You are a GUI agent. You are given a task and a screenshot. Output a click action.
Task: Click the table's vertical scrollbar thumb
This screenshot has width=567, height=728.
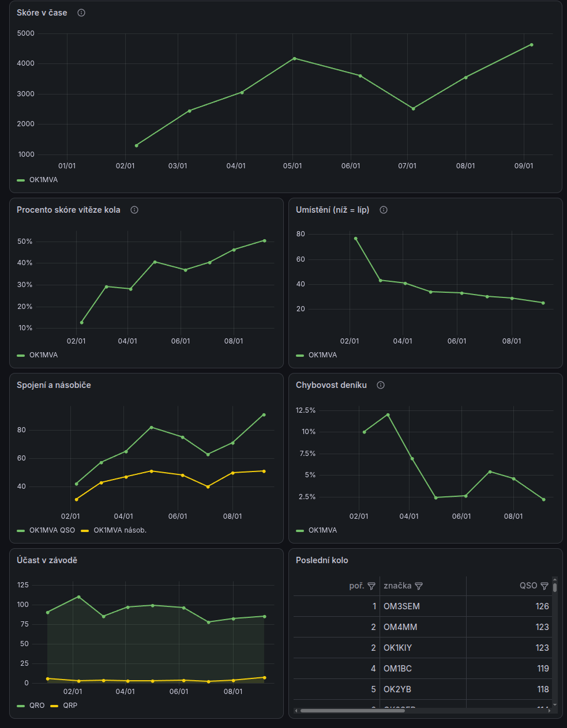point(555,587)
